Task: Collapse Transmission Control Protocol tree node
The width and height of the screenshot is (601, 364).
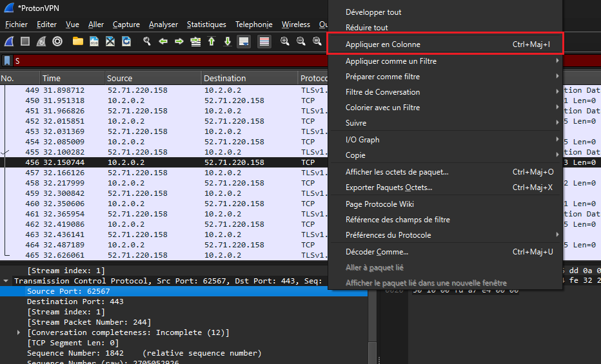Action: (6, 281)
